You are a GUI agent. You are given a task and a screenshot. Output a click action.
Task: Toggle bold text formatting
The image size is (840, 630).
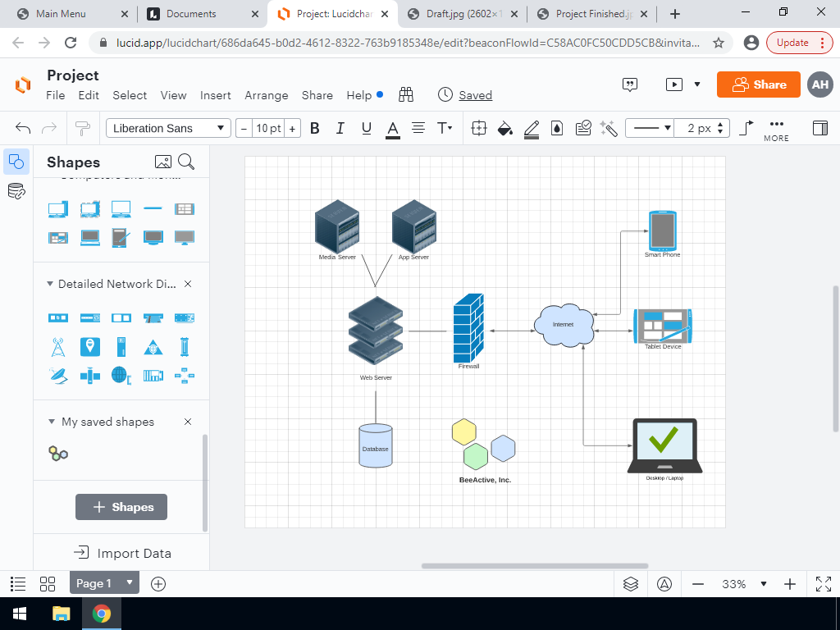pos(315,128)
